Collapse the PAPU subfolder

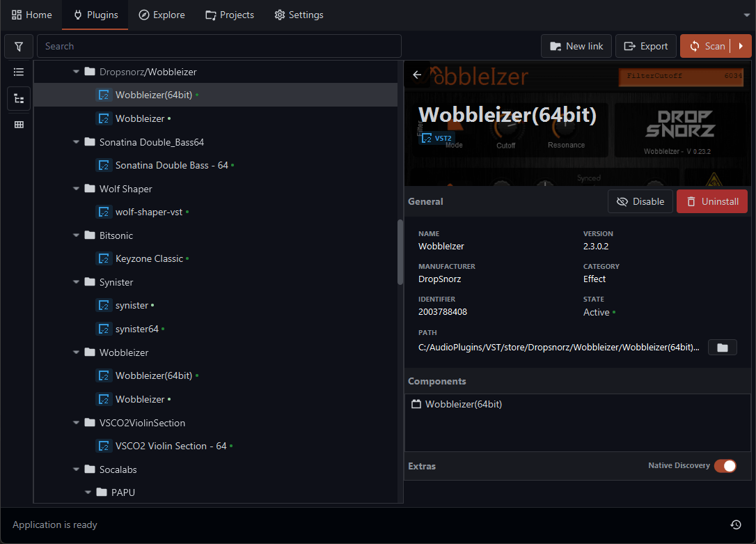(x=88, y=492)
